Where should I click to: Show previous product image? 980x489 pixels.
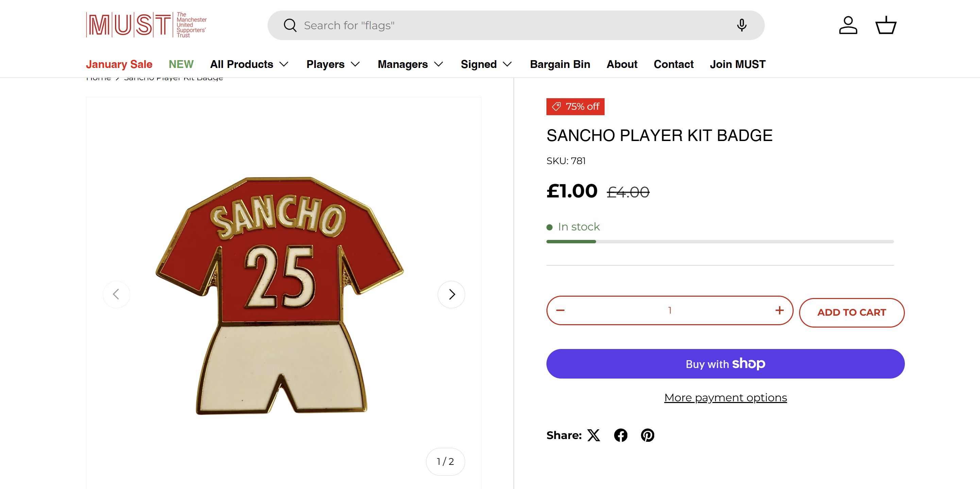click(x=116, y=294)
